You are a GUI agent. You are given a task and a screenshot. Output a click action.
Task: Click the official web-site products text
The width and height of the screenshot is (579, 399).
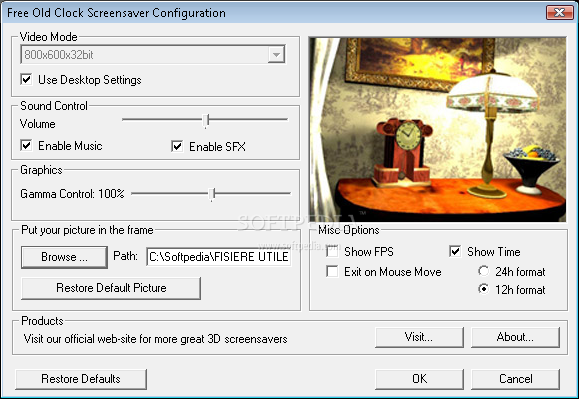click(x=155, y=339)
